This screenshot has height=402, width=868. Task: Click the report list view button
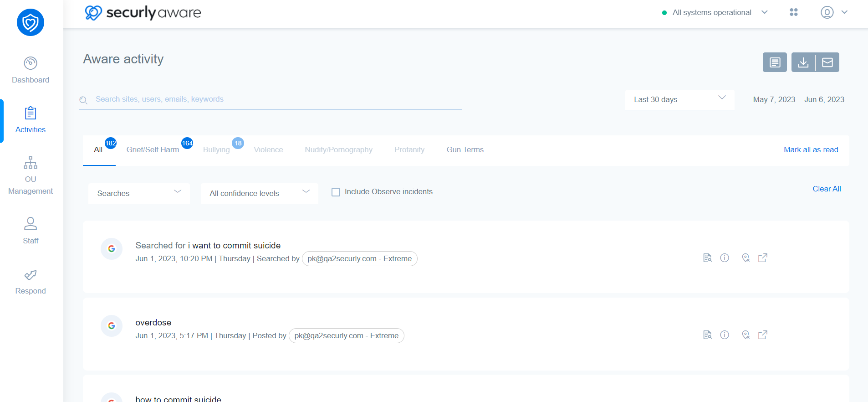[x=775, y=62]
